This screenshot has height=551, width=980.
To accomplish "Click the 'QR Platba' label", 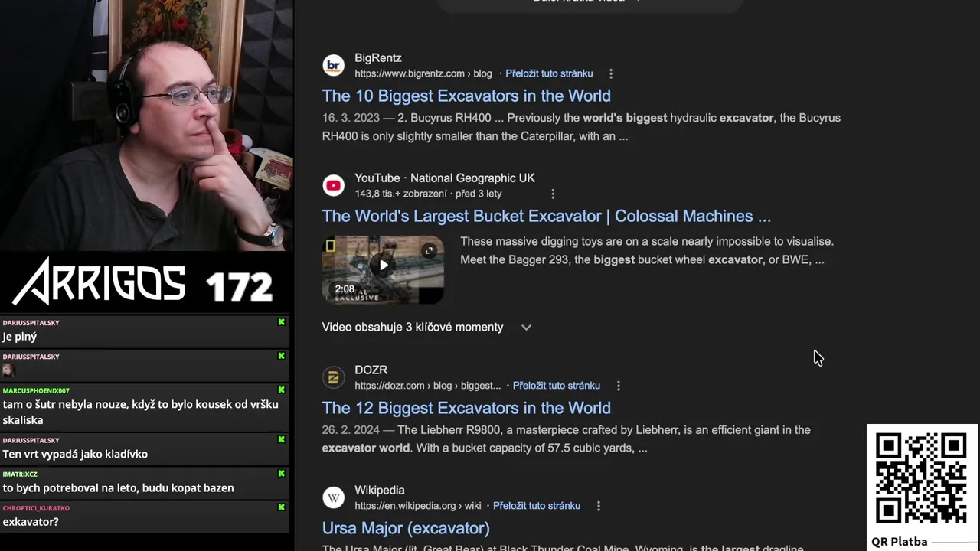I will (900, 542).
